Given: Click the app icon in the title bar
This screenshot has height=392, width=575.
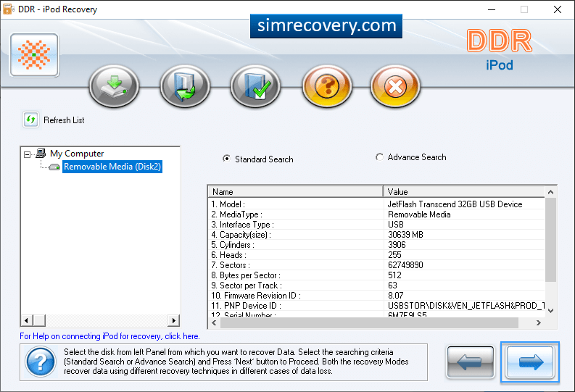Looking at the screenshot, I should [8, 9].
